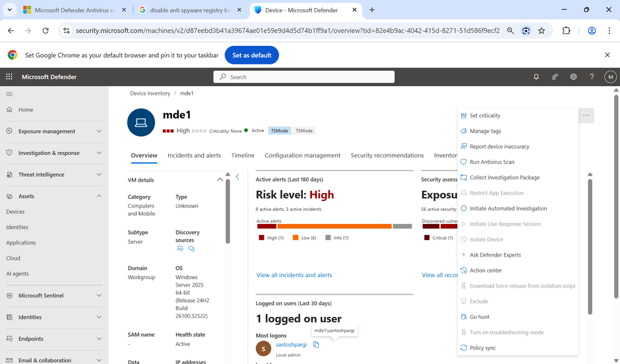Viewport: 620px width, 364px height.
Task: Open View all incidents and alerts
Action: click(x=294, y=275)
